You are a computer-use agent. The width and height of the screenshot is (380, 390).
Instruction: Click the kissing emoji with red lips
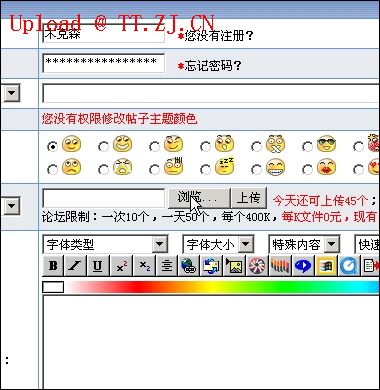[326, 167]
